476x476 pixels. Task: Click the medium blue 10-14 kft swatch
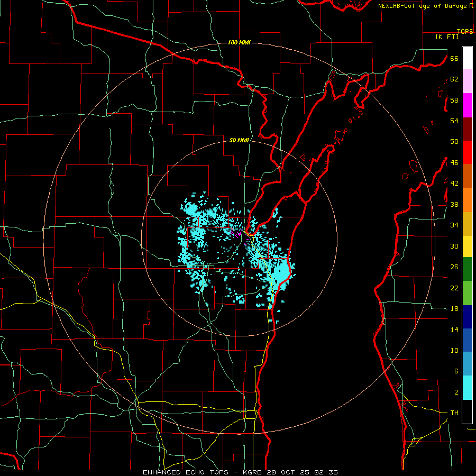coord(467,340)
